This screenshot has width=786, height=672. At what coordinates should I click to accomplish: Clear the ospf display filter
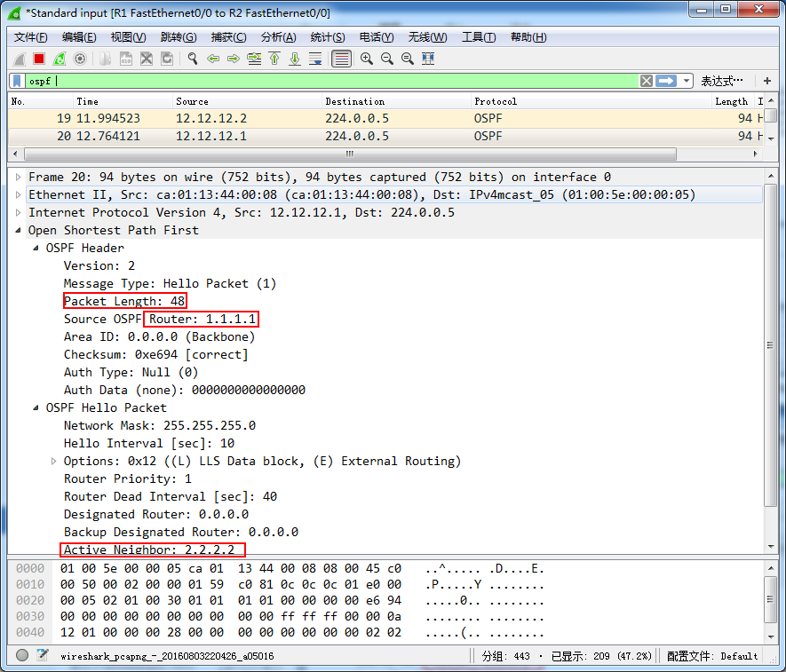647,81
